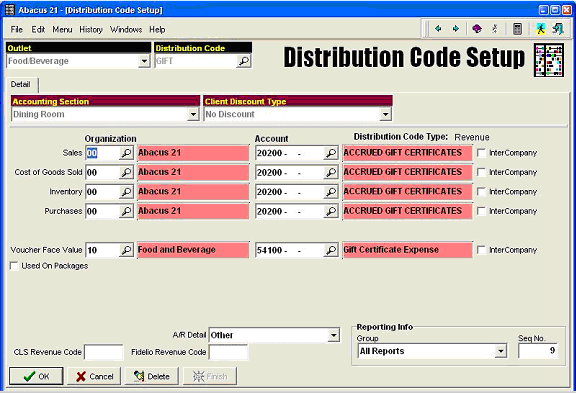
Task: Open Purchases account lookup magnifier
Action: [x=331, y=211]
